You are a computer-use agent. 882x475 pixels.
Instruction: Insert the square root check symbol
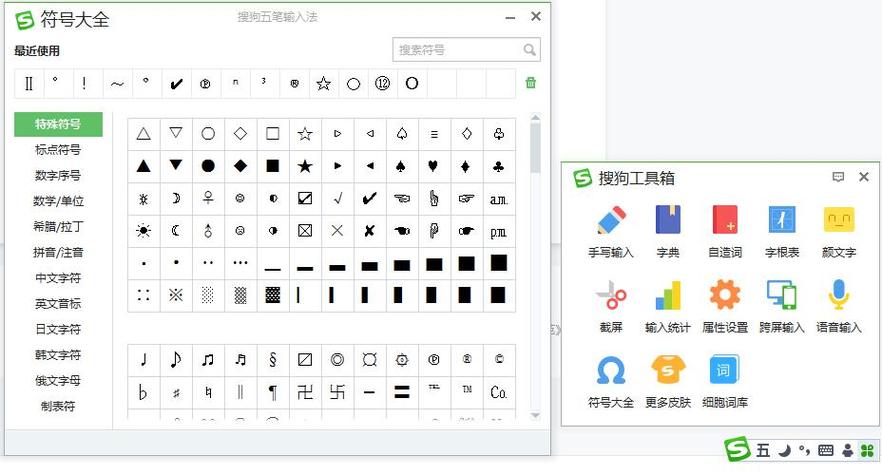tap(337, 198)
